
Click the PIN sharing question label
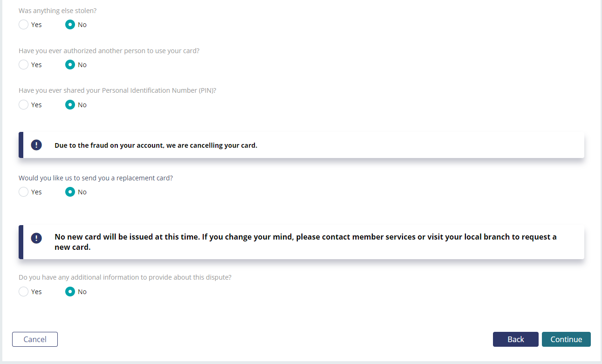point(117,90)
